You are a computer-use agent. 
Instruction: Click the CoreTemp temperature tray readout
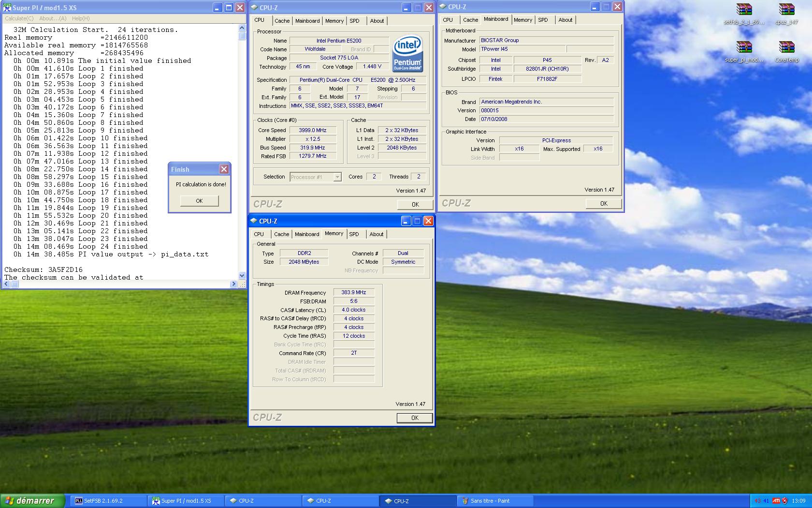tap(761, 501)
